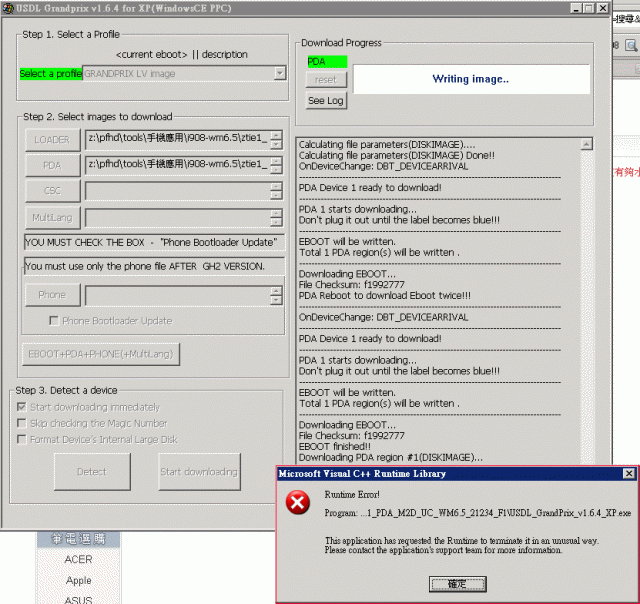Click log line 'PDA Reboot to download Eboot twice!!!'

point(384,295)
